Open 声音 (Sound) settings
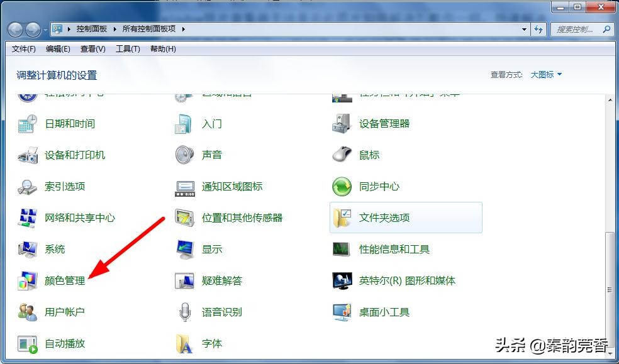 [x=213, y=155]
